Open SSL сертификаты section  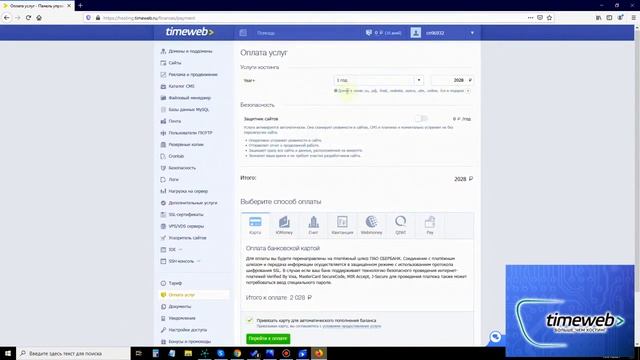[x=182, y=214]
